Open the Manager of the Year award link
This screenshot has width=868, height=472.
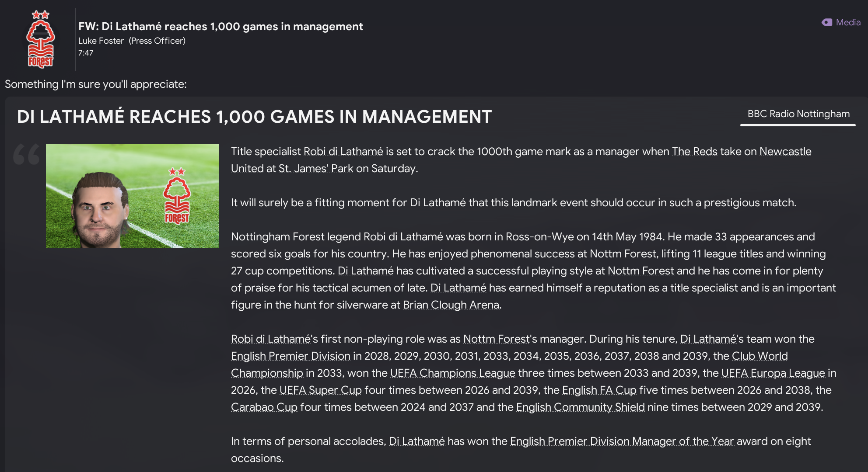pos(622,441)
